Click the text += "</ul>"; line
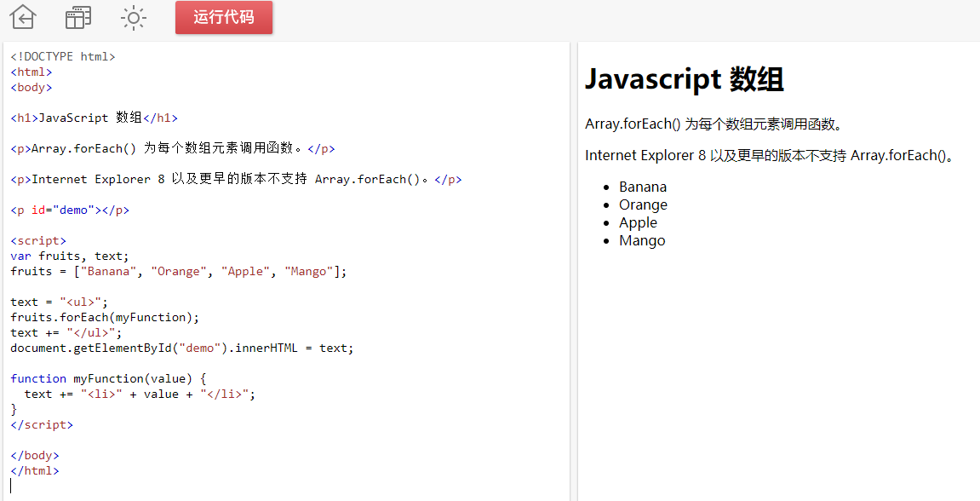 tap(66, 332)
